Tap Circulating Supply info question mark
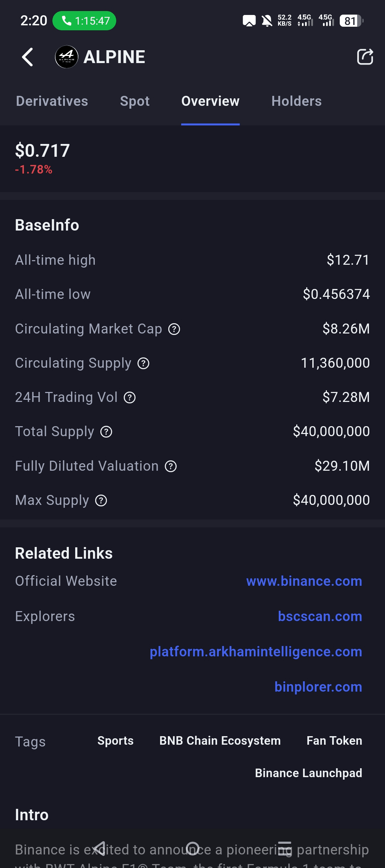Image resolution: width=385 pixels, height=868 pixels. (143, 363)
